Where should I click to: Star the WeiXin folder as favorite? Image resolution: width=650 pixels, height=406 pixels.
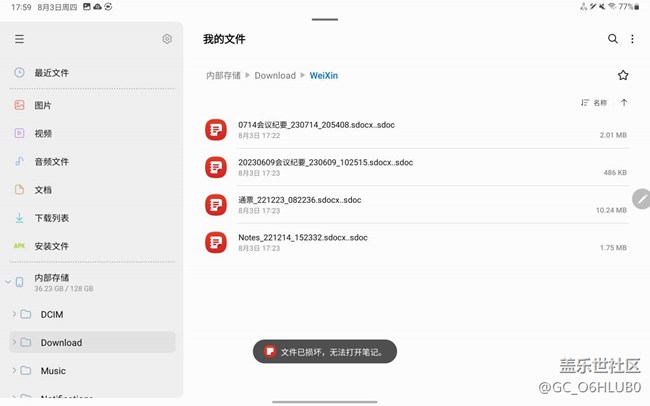pyautogui.click(x=623, y=75)
